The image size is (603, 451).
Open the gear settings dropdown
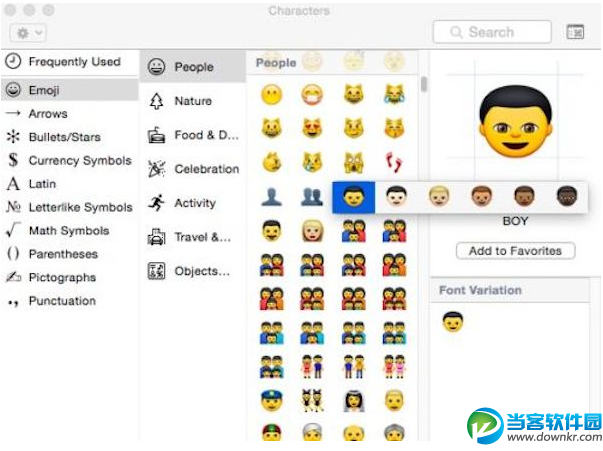pos(28,33)
